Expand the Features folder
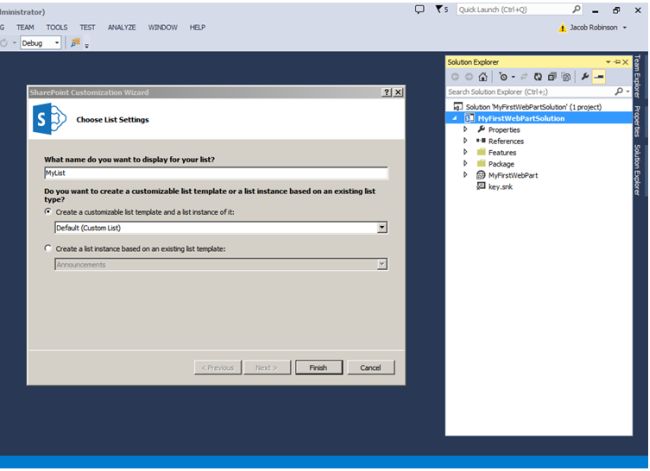The height and width of the screenshot is (471, 650). click(x=465, y=152)
